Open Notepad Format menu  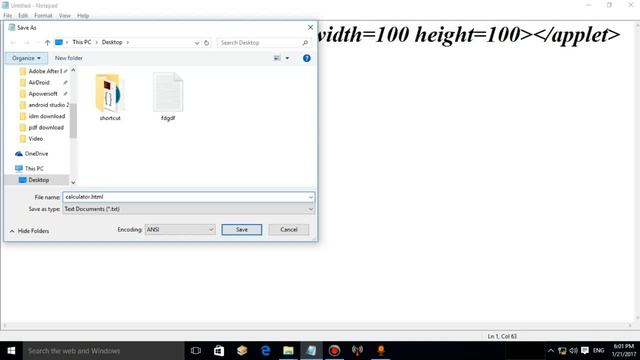[x=43, y=16]
